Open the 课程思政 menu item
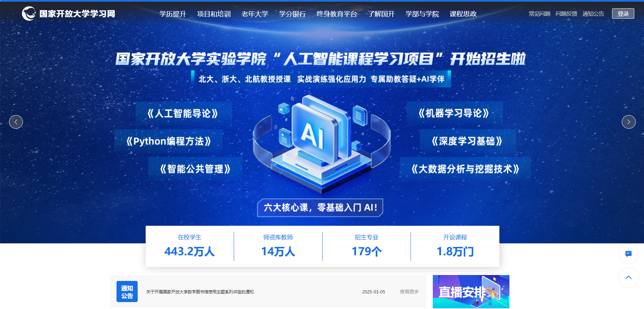This screenshot has height=309, width=644. point(463,14)
